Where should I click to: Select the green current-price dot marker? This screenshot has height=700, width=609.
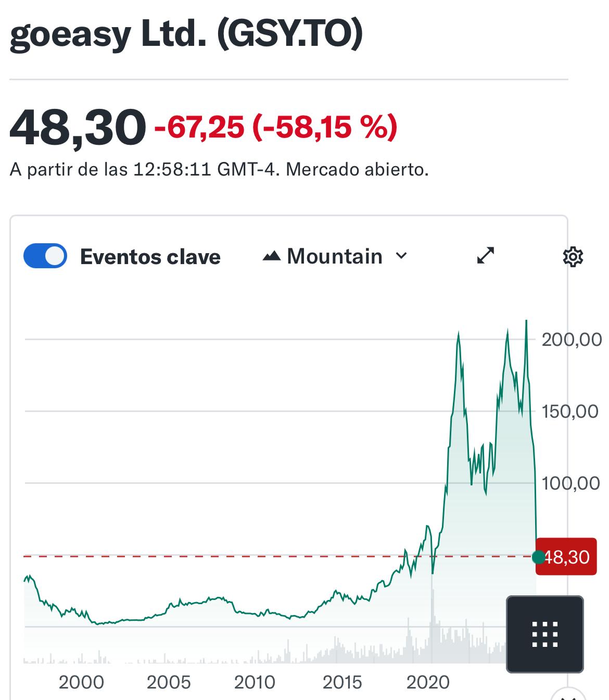(539, 557)
